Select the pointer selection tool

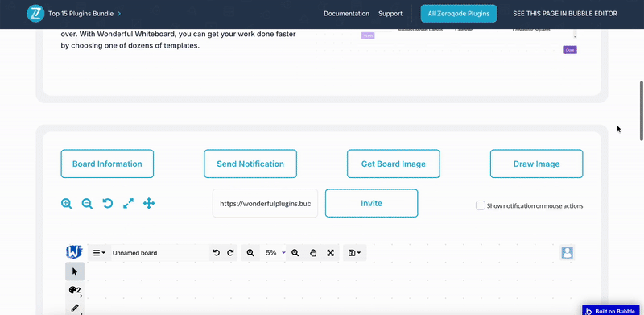[x=75, y=271]
